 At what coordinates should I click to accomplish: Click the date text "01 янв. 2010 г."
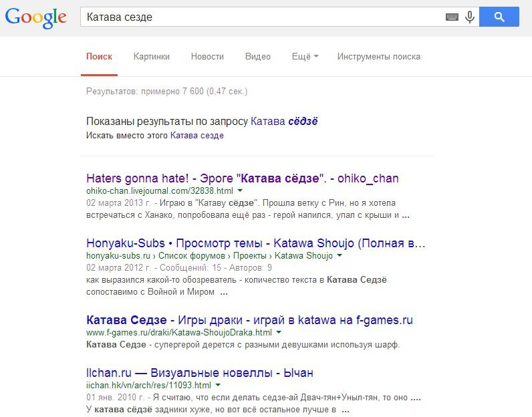tap(115, 398)
